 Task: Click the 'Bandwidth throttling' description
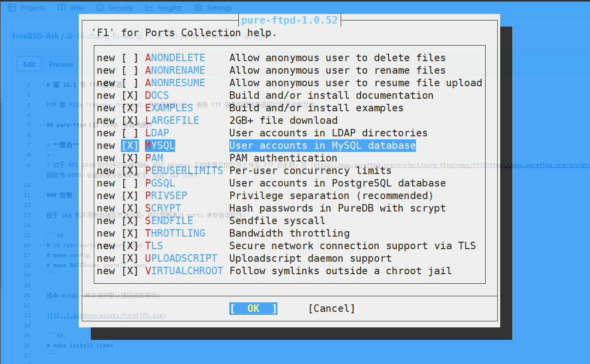tap(289, 233)
